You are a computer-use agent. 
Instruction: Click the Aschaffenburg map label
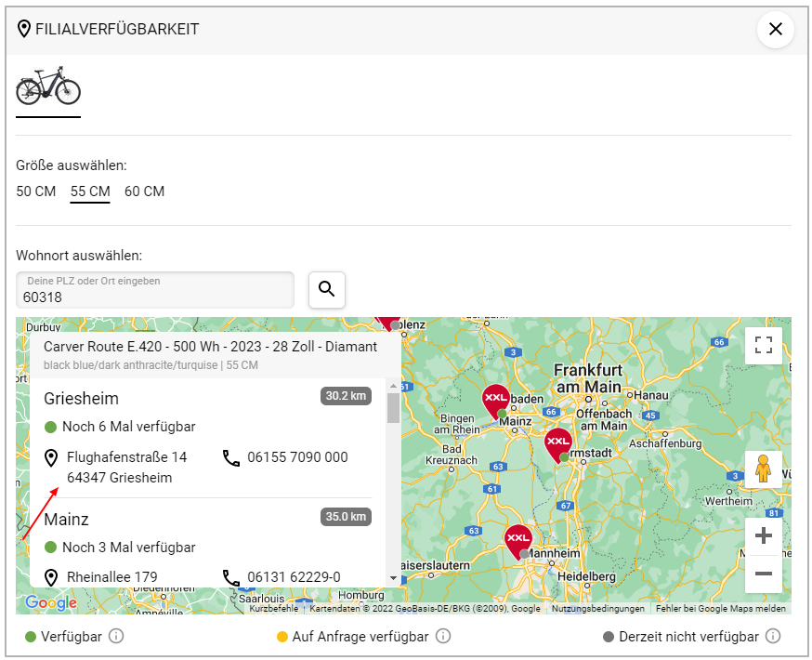[x=665, y=443]
